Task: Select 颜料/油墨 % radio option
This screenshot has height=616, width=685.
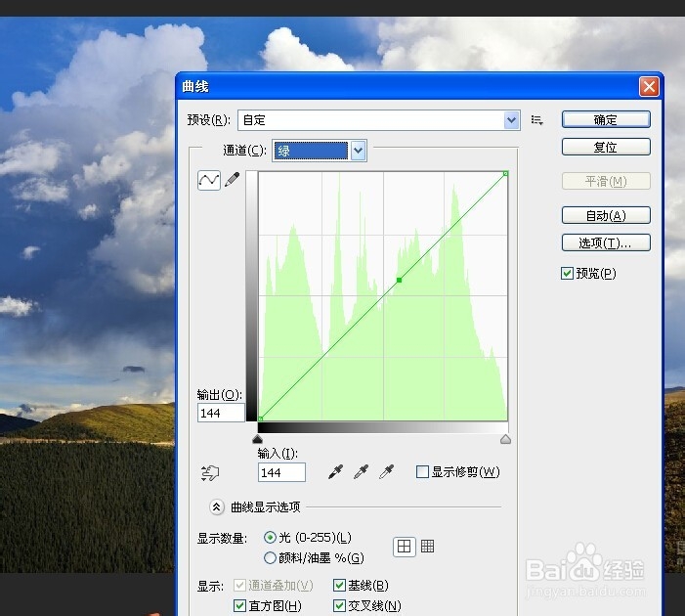Action: pos(270,558)
